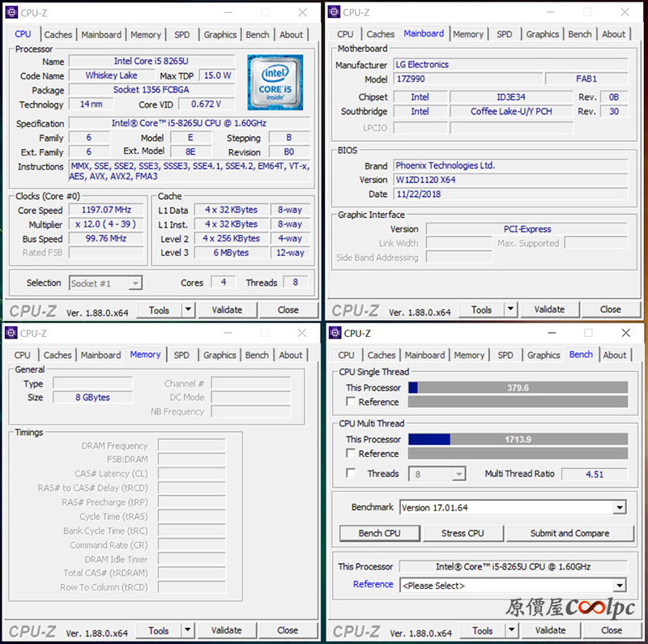This screenshot has width=648, height=644.
Task: Click Manufacturer field LG Electronics
Action: 510,65
